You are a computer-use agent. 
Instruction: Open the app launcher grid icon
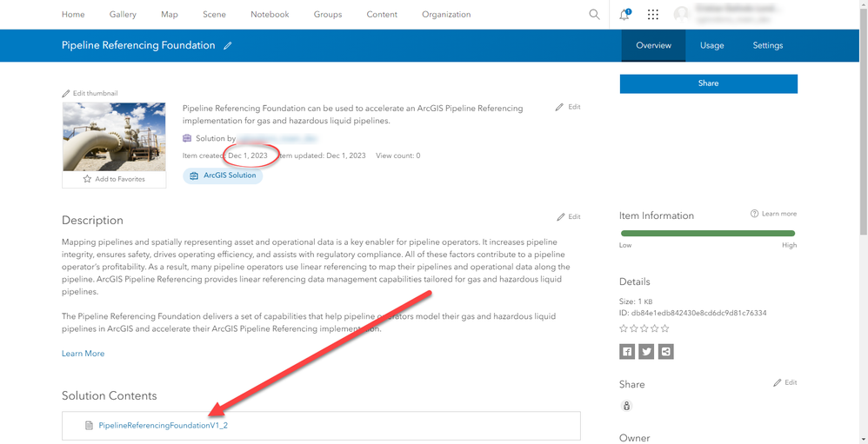click(x=652, y=15)
